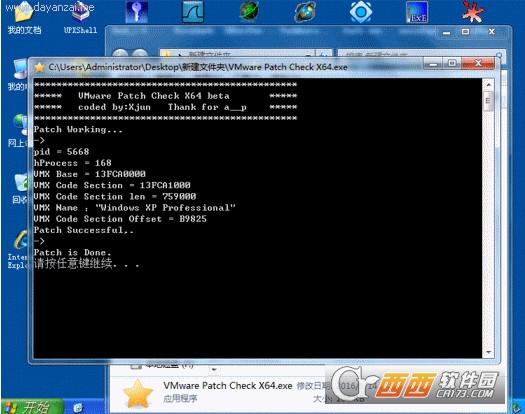The image size is (525, 414).
Task: Click the '请按任意键继续' prompt line
Action: pos(86,264)
